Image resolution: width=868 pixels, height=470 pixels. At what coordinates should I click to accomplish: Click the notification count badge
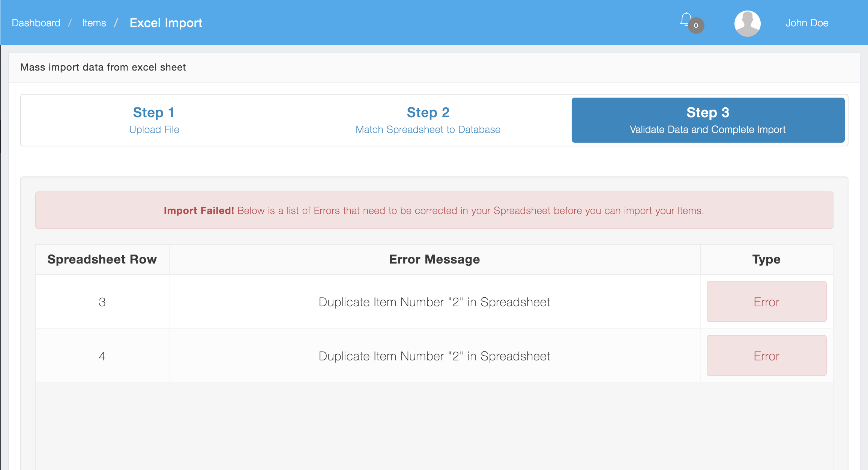696,26
